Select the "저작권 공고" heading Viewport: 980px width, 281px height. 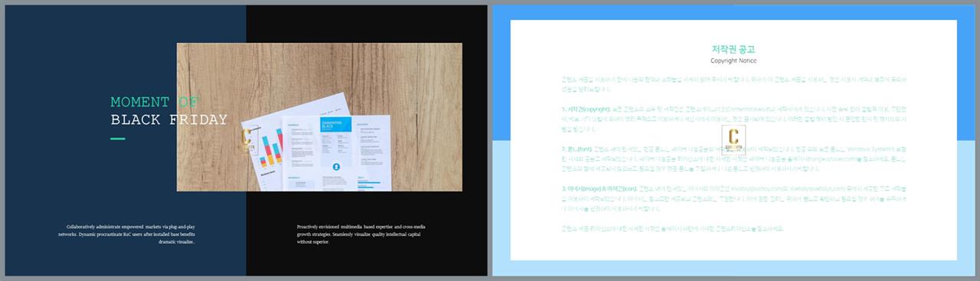pyautogui.click(x=733, y=49)
